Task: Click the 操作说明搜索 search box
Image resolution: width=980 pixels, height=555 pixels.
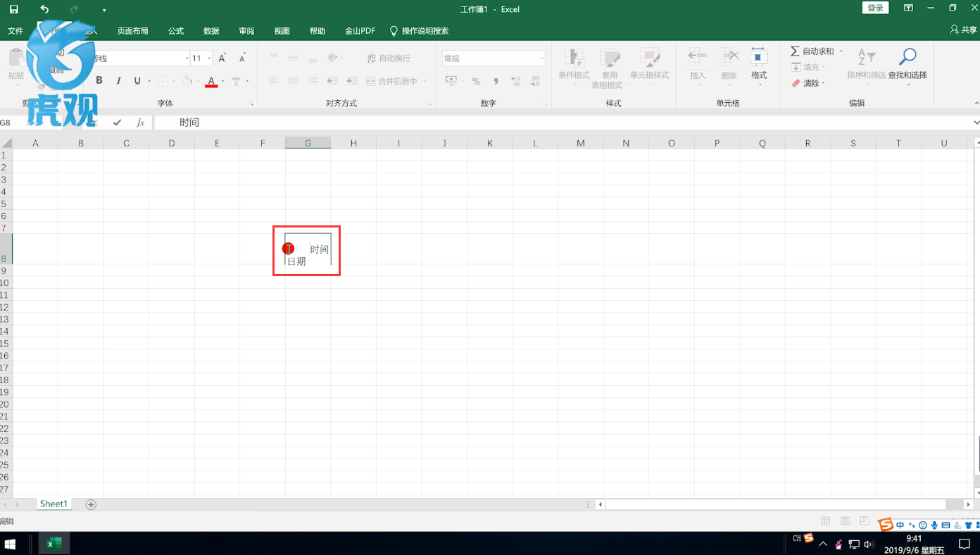Action: tap(419, 31)
